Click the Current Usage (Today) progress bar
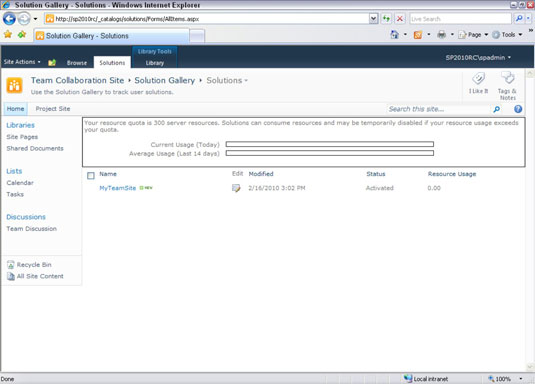This screenshot has width=535, height=384. coord(330,144)
